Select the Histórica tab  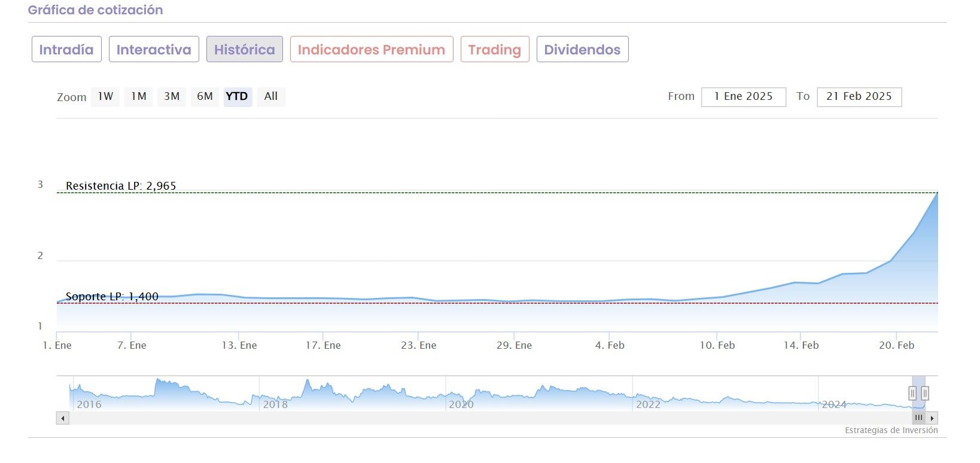tap(244, 50)
